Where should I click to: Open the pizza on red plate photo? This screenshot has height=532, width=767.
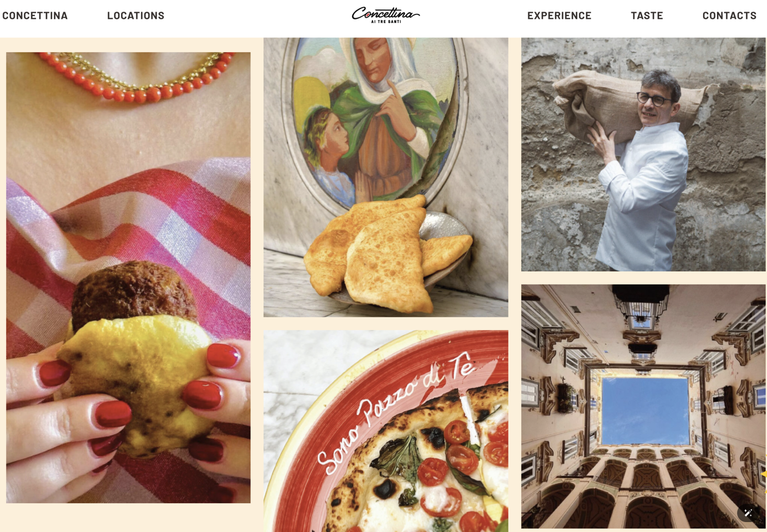(386, 431)
